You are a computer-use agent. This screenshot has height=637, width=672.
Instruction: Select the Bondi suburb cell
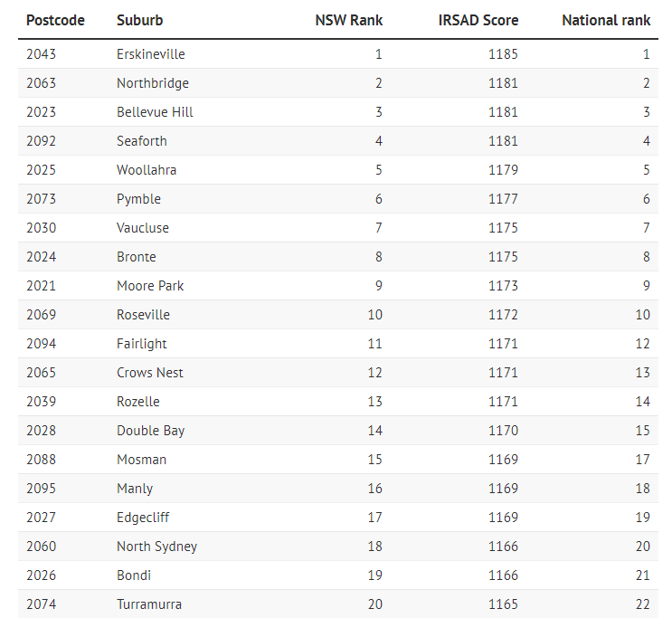tap(134, 575)
